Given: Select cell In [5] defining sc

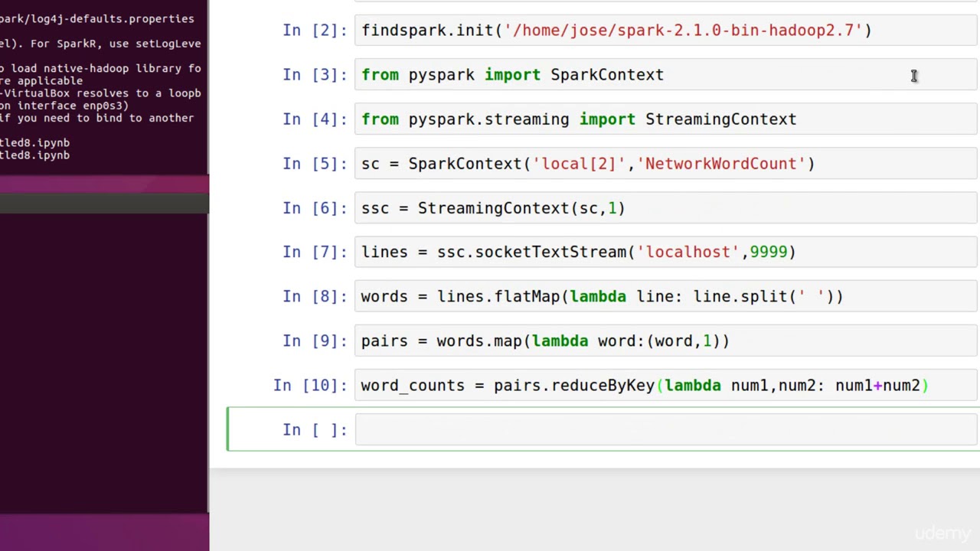Looking at the screenshot, I should coord(666,163).
